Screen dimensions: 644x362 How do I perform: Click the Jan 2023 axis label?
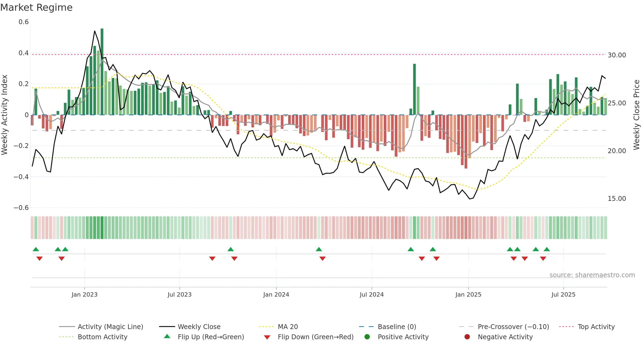(x=85, y=294)
